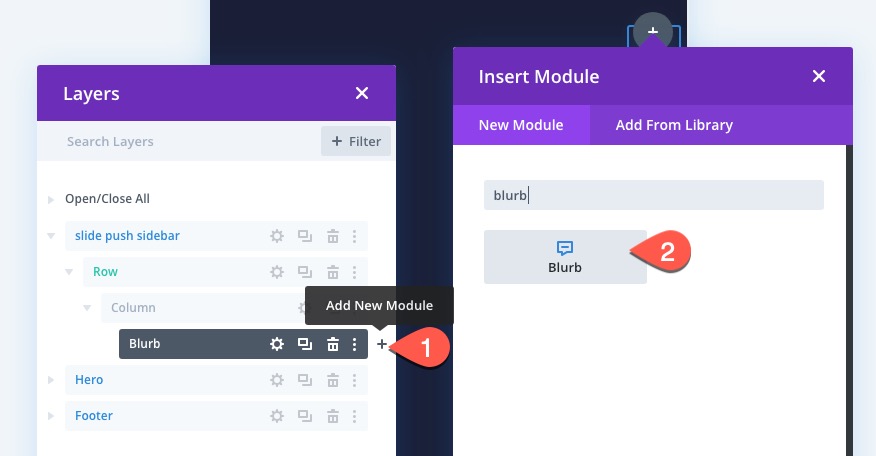The width and height of the screenshot is (876, 456).
Task: Click plus icon beside Blurb layer
Action: tap(381, 344)
